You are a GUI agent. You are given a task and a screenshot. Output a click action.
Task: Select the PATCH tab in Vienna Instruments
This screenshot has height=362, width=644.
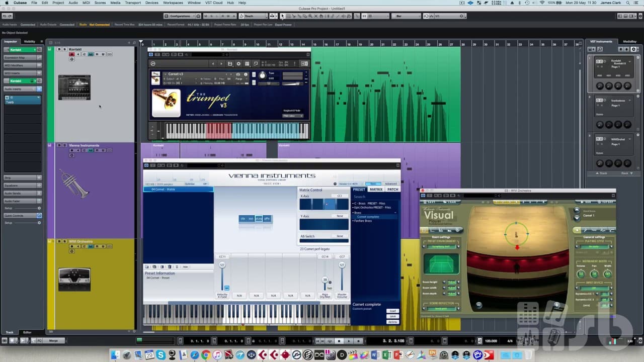(392, 190)
